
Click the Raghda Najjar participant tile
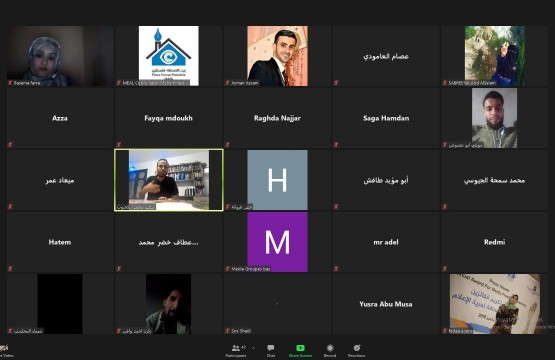coord(277,118)
